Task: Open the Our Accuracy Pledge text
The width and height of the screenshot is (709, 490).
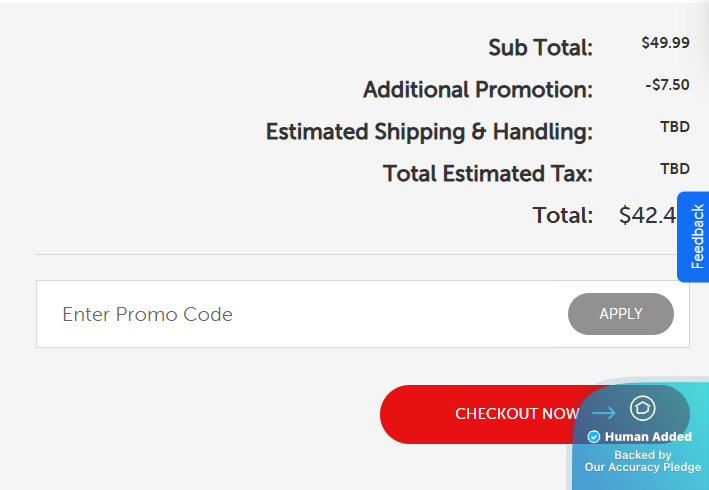Action: pyautogui.click(x=643, y=467)
